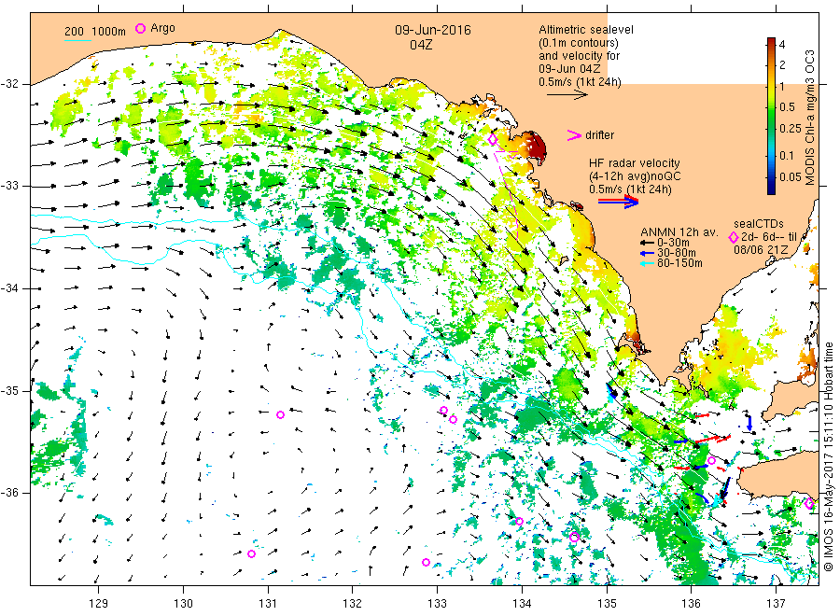Click the lower Argo circle of the pair near 133°E
This screenshot has width=840, height=616.
pos(454,419)
